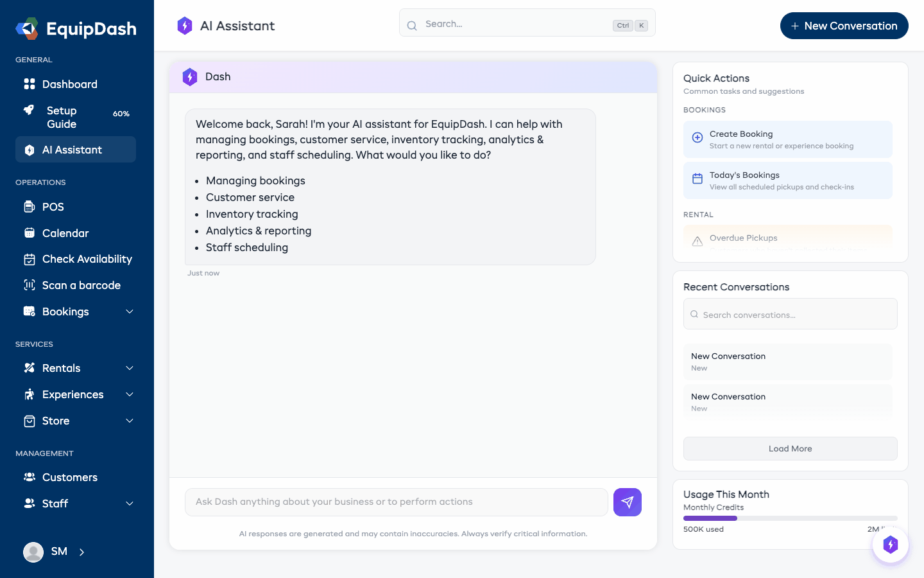Expand the Bookings menu
The height and width of the screenshot is (578, 924).
tap(129, 311)
